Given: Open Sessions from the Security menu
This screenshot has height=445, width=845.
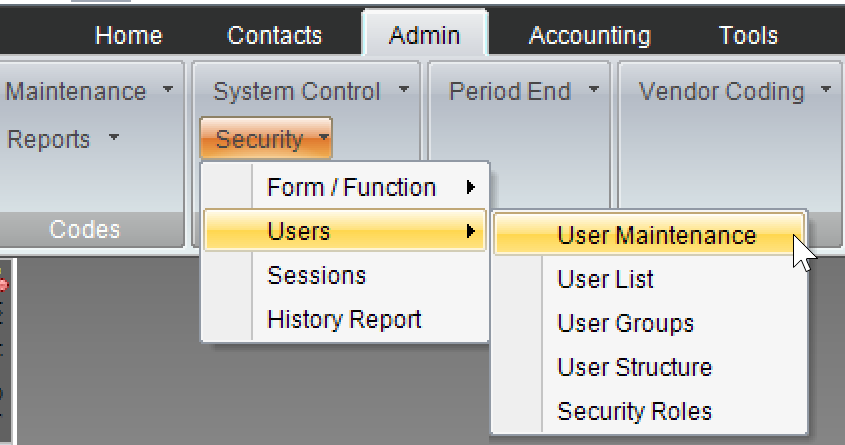Looking at the screenshot, I should pyautogui.click(x=317, y=276).
